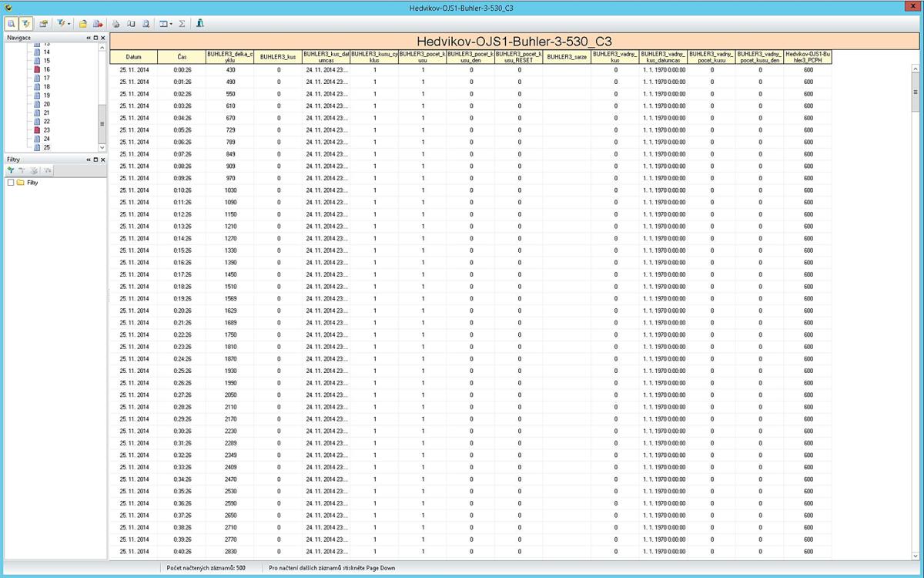The width and height of the screenshot is (924, 578).
Task: Click the print icon in toolbar
Action: click(x=116, y=24)
